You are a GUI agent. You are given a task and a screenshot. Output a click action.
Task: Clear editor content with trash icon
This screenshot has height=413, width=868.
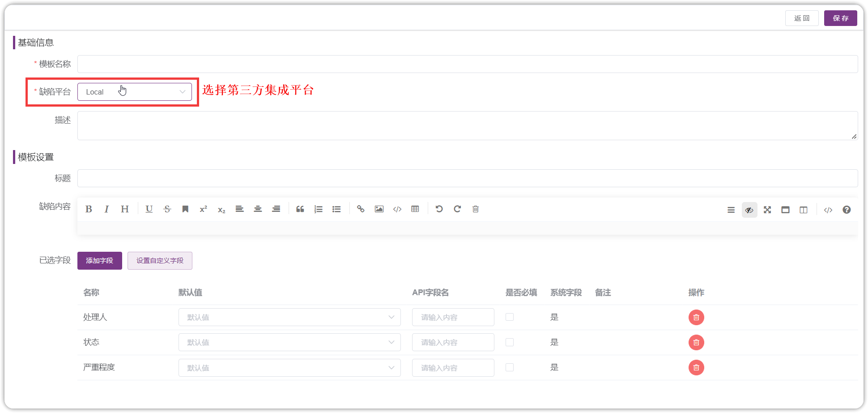pyautogui.click(x=476, y=209)
